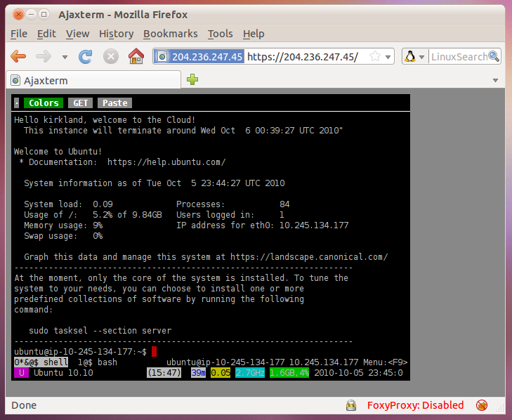This screenshot has height=420, width=512.
Task: Click the magnifying glass search icon
Action: [x=494, y=56]
